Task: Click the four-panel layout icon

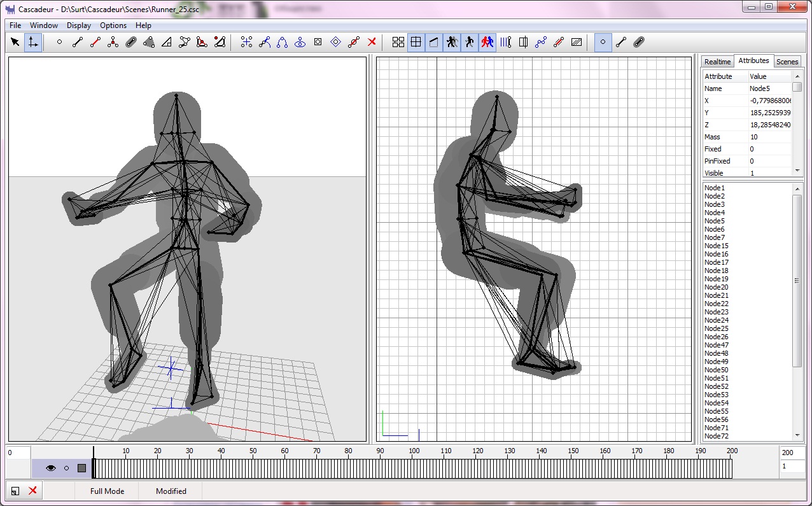Action: tap(398, 42)
